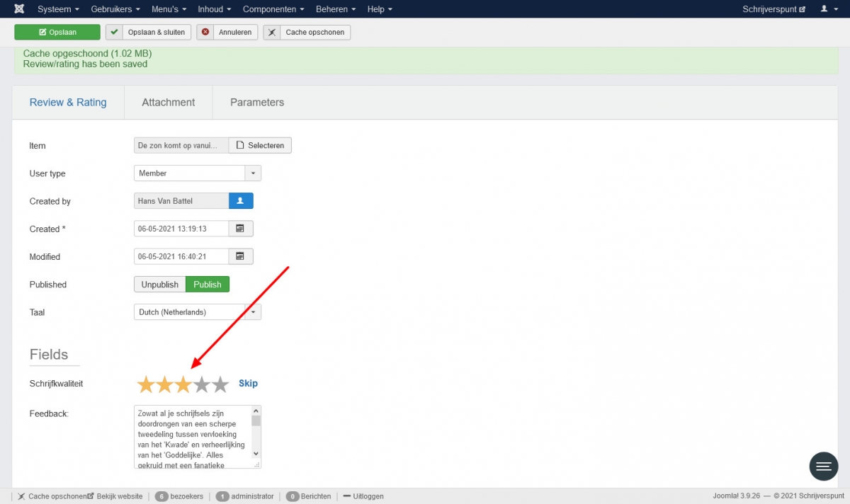850x504 pixels.
Task: Open the Created date calendar picker
Action: pyautogui.click(x=241, y=229)
